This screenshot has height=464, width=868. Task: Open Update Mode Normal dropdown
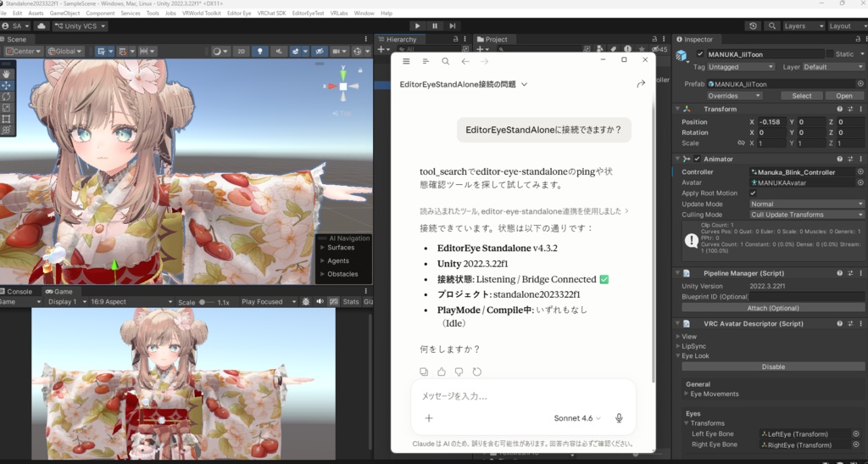pos(807,204)
